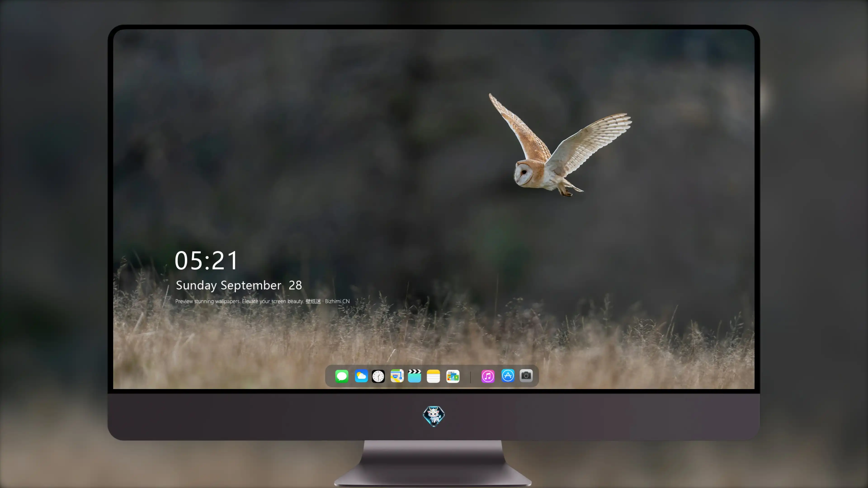Viewport: 868px width, 488px height.
Task: Open the Maps app in the dock
Action: pyautogui.click(x=397, y=376)
